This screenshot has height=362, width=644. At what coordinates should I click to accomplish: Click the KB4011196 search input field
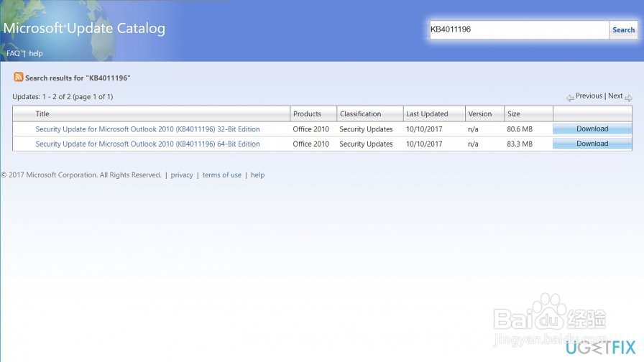(x=519, y=29)
